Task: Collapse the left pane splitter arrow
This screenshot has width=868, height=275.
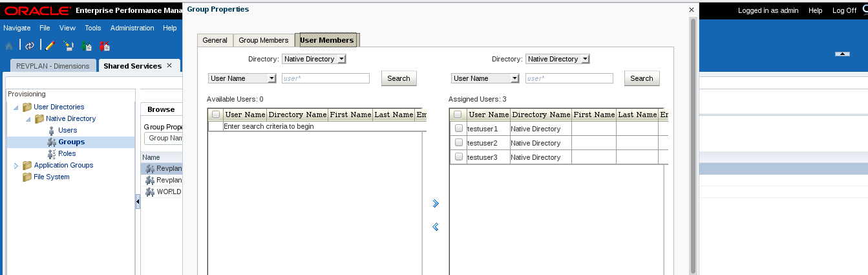Action: point(138,203)
